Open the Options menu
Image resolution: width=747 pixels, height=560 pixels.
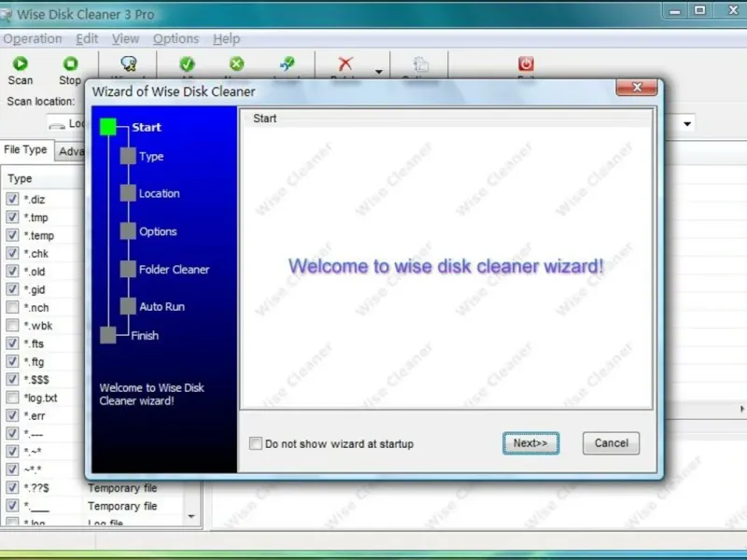point(176,39)
